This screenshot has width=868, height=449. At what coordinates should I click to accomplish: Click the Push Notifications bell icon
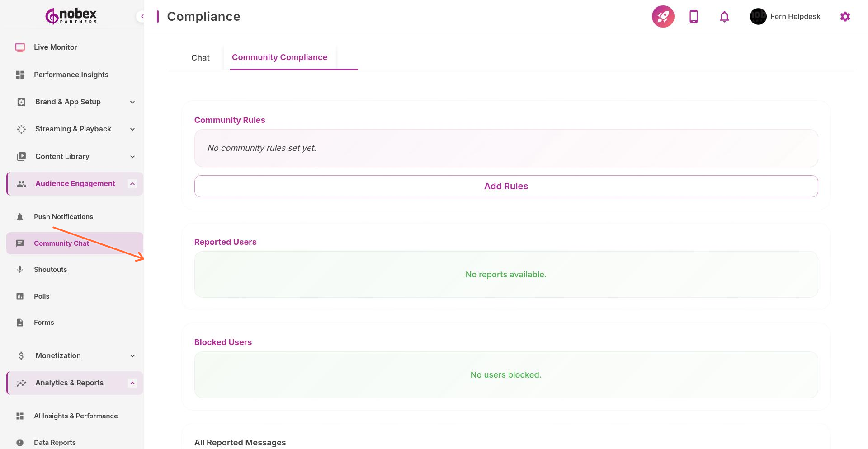[20, 217]
